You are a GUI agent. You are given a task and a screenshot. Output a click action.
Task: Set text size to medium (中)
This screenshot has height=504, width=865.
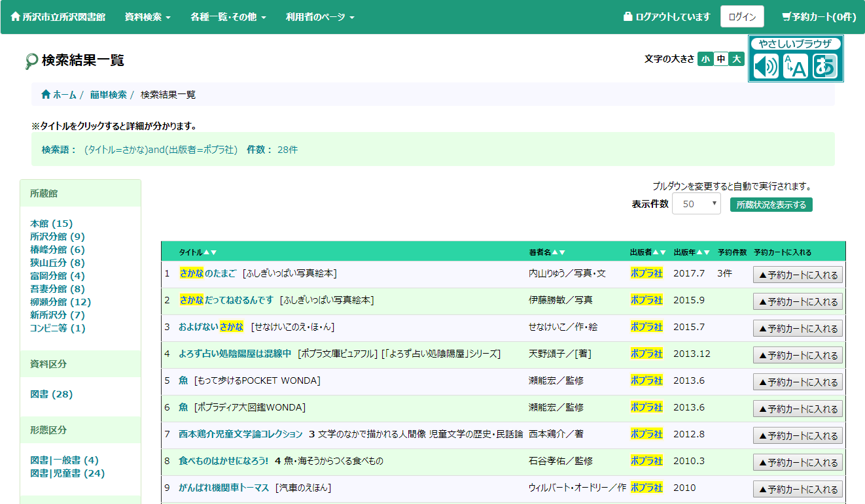(x=721, y=59)
